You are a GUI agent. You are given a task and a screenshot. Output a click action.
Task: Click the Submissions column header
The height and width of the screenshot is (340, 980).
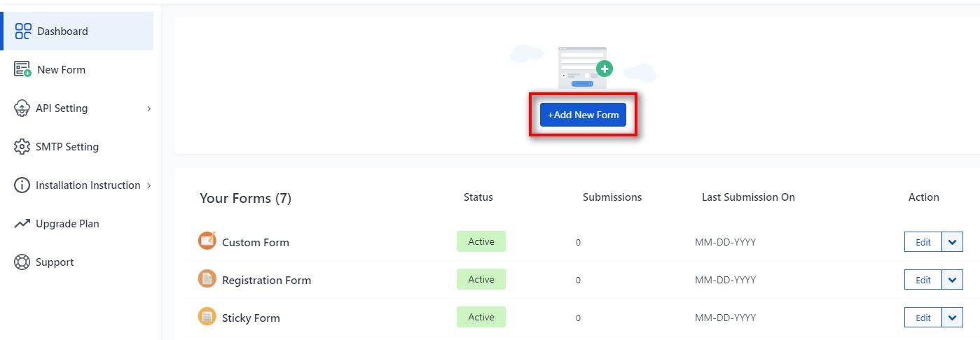(x=612, y=197)
